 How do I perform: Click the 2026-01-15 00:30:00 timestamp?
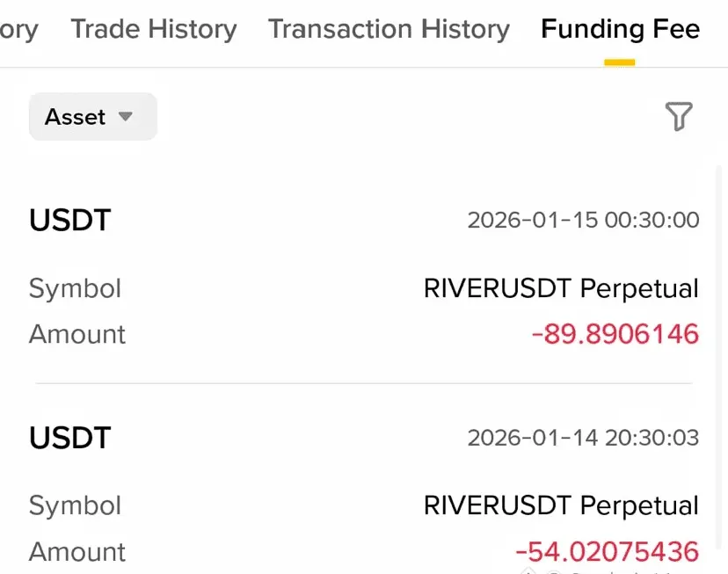click(583, 220)
